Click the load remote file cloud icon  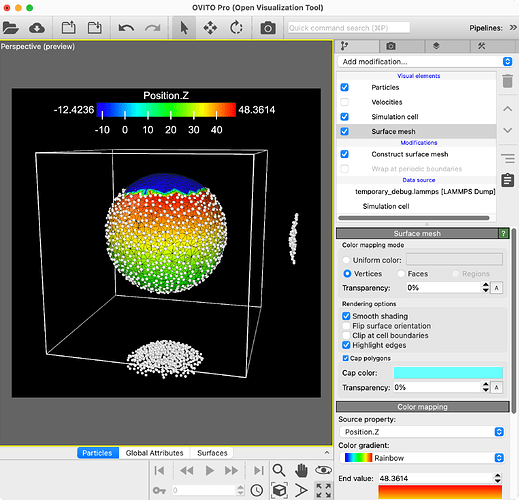pos(37,28)
